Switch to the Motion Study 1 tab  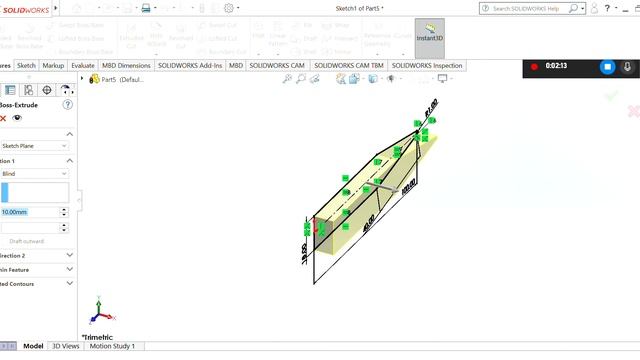112,346
